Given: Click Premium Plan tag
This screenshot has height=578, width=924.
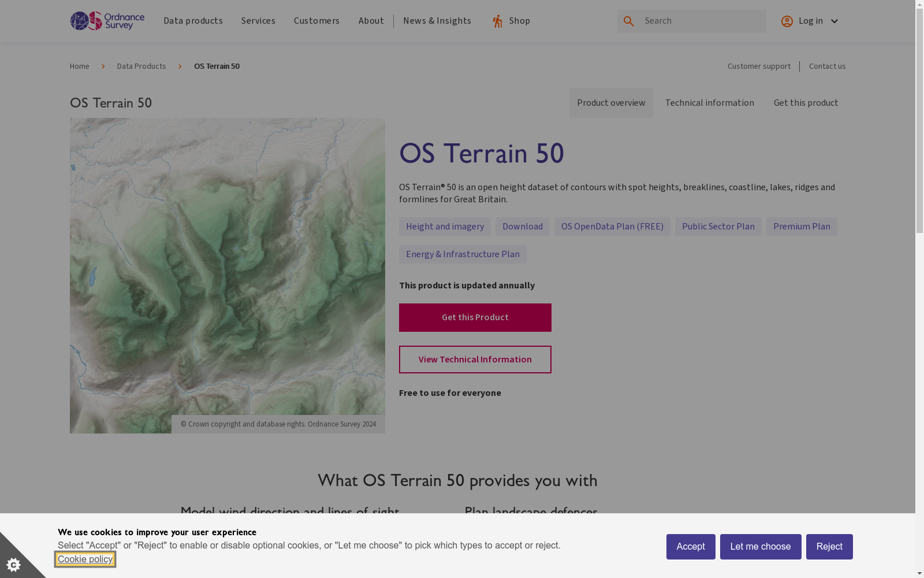Looking at the screenshot, I should click(802, 227).
